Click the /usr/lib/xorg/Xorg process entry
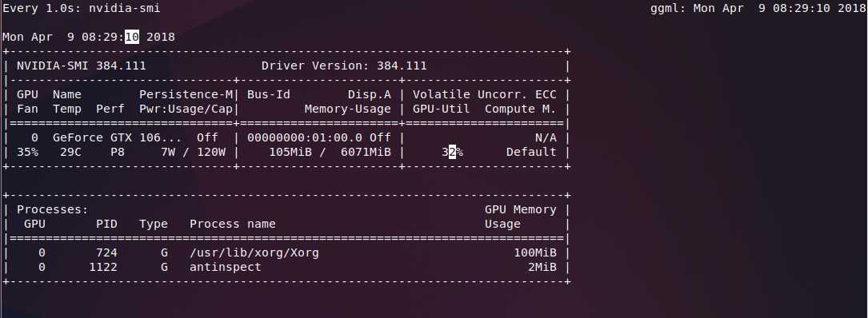This screenshot has width=868, height=318. coord(254,252)
